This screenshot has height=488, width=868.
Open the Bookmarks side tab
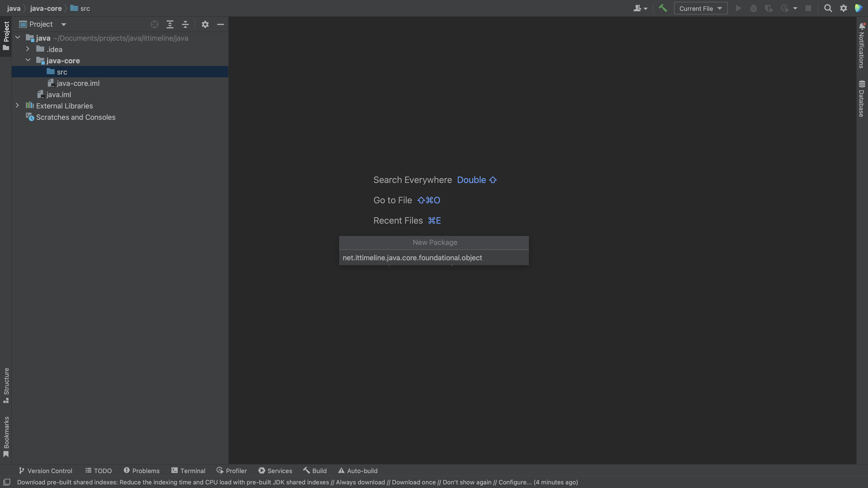6,436
